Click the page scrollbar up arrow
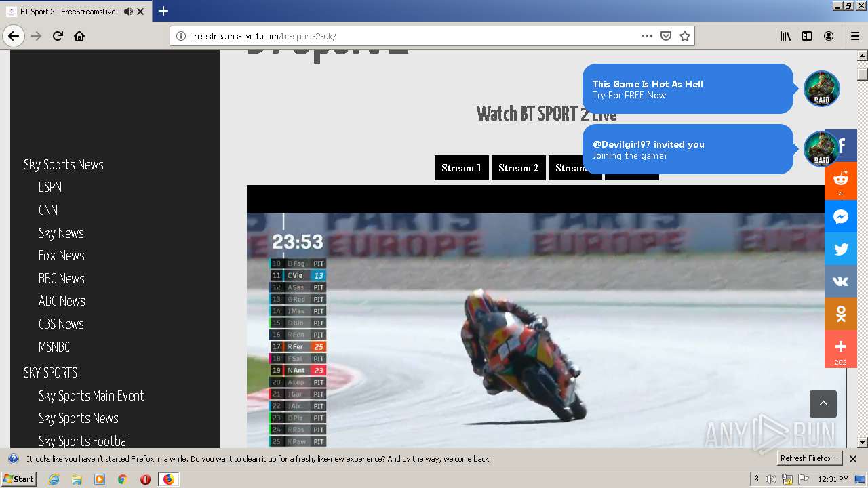 pos(863,56)
